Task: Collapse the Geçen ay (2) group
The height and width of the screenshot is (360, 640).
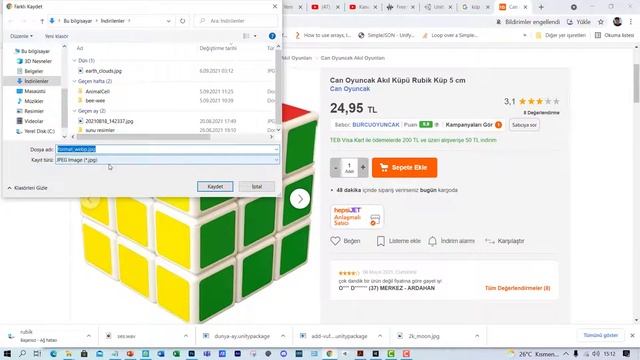Action: 74,111
